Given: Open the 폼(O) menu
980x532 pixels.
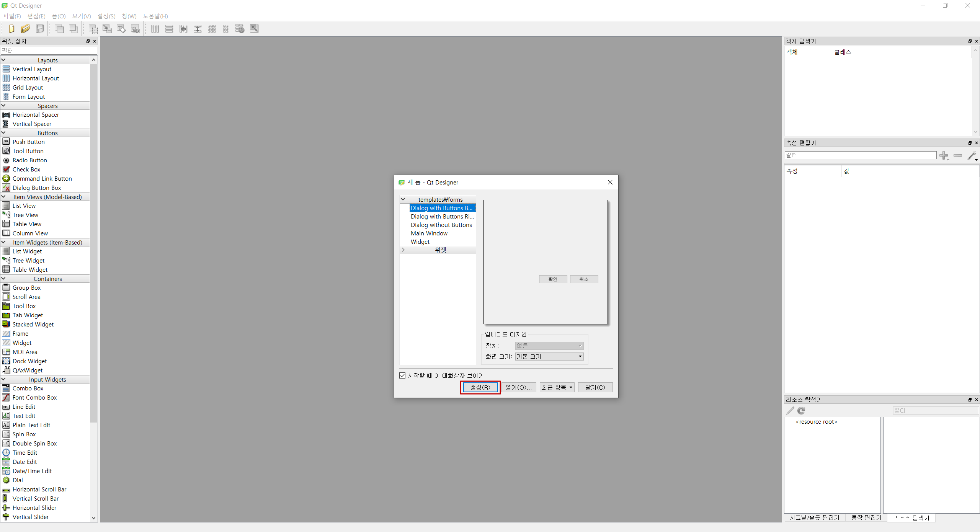Looking at the screenshot, I should tap(59, 16).
